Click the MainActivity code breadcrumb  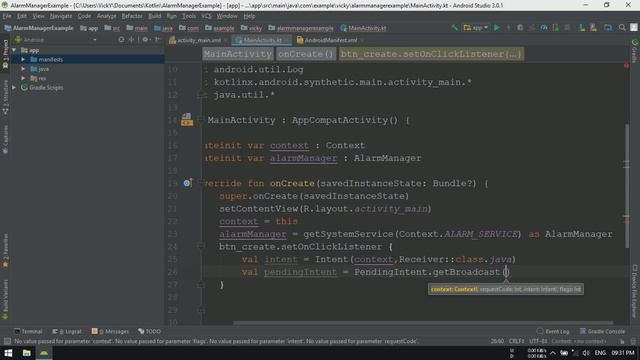[x=238, y=54]
